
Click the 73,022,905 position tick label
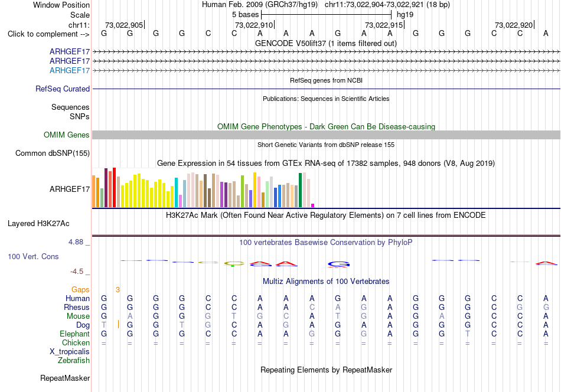click(x=124, y=25)
